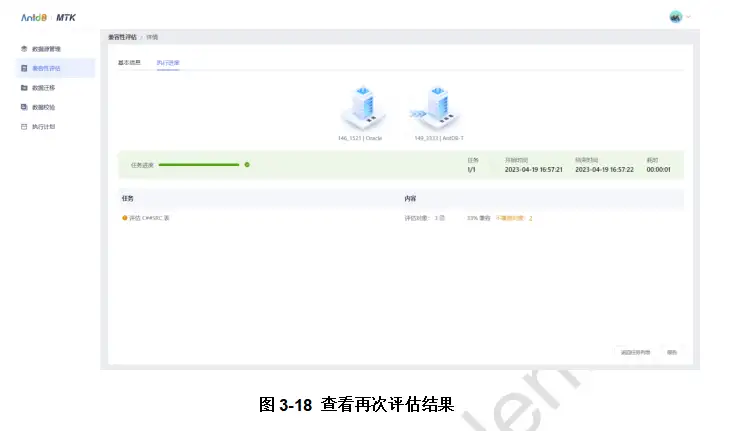Click the AntDB-T target database server icon

(436, 108)
